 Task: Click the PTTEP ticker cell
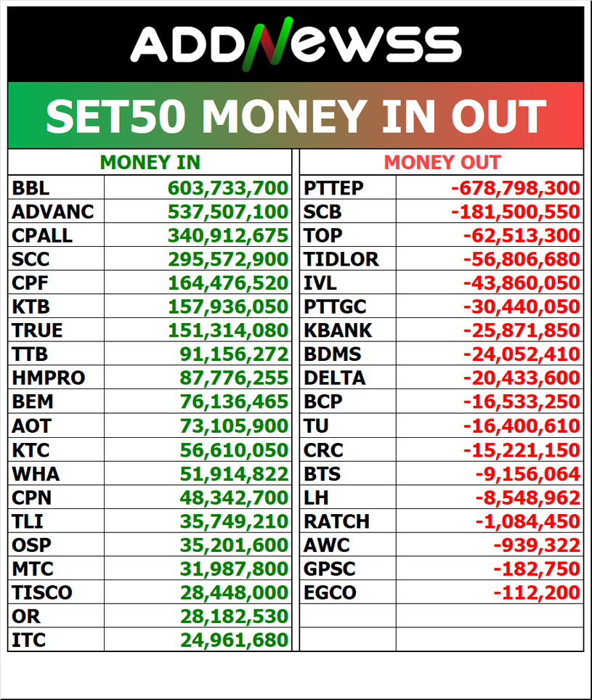(x=333, y=189)
